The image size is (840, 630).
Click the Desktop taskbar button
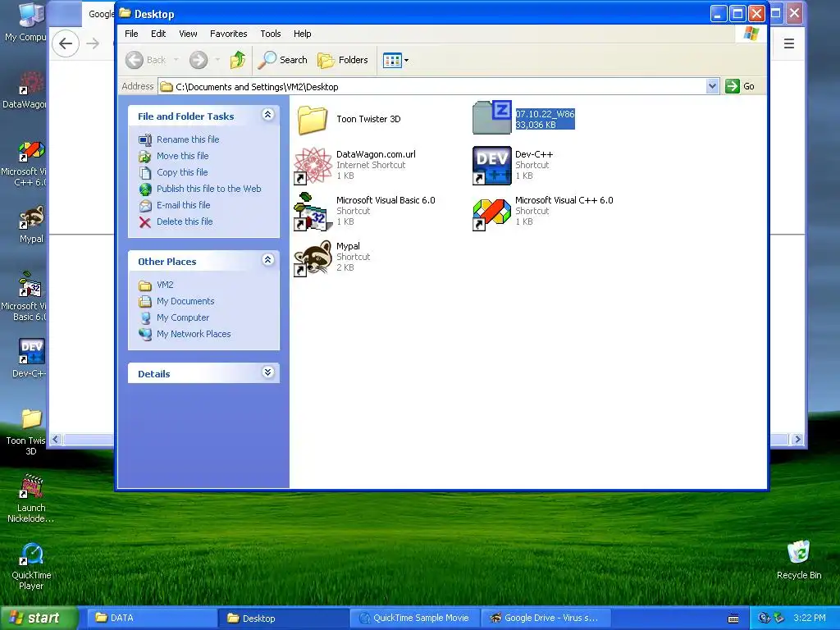coord(283,618)
